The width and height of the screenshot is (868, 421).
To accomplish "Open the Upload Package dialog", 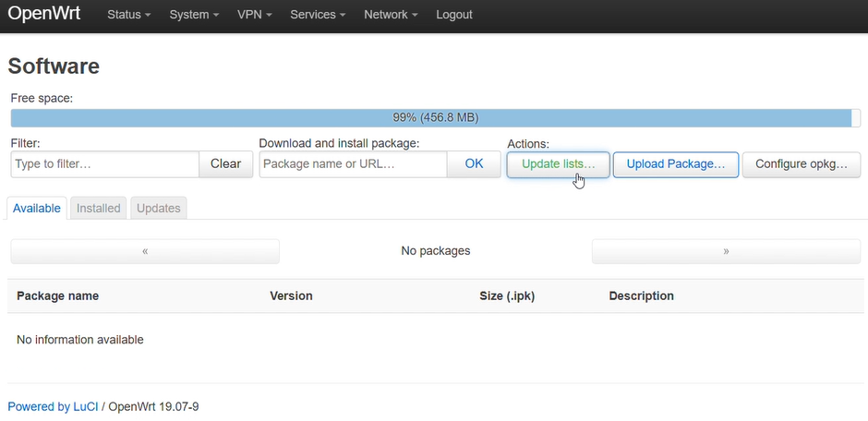I will (x=676, y=164).
